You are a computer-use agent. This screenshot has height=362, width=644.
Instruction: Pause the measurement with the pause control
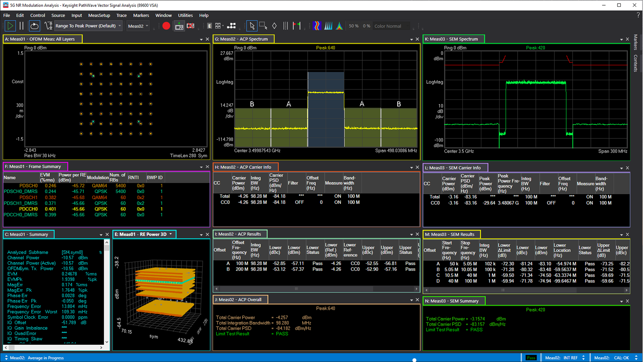[21, 26]
